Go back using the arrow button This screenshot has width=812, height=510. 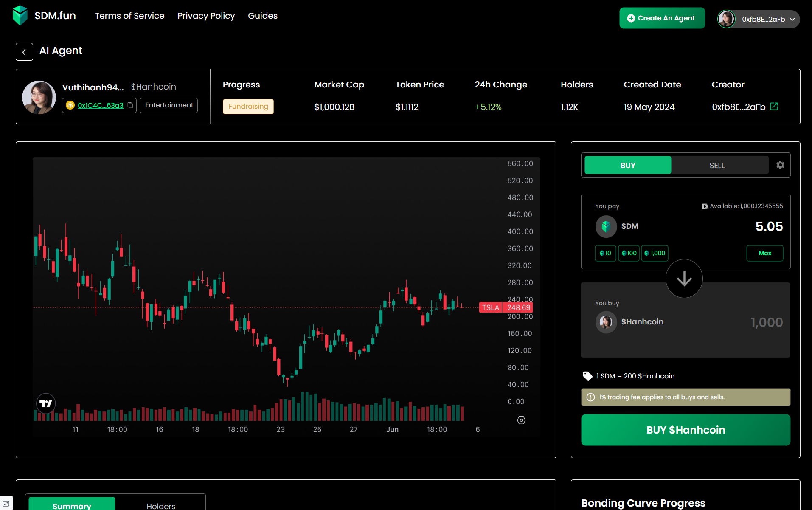[x=24, y=52]
